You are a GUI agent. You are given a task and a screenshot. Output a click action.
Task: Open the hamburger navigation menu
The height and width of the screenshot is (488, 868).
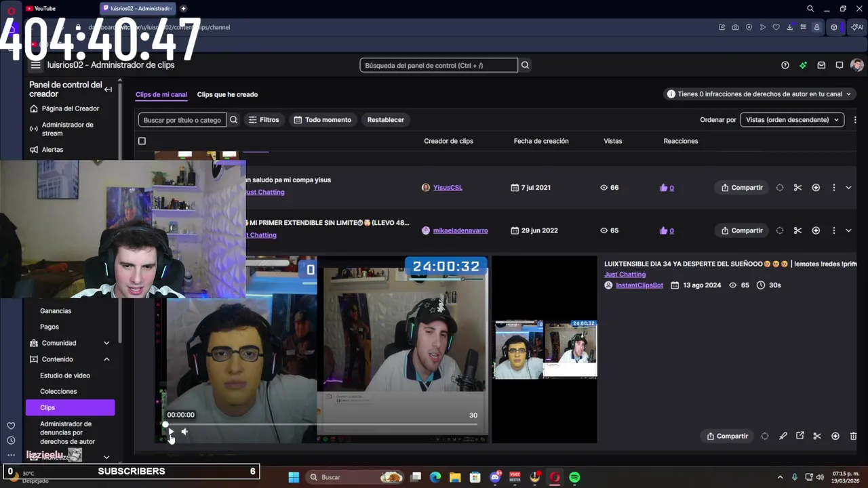click(x=35, y=65)
